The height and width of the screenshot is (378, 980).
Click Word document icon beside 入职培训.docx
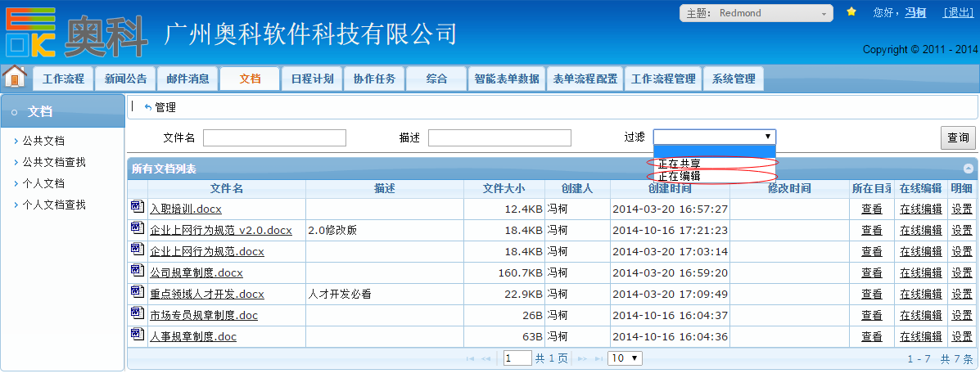[137, 208]
